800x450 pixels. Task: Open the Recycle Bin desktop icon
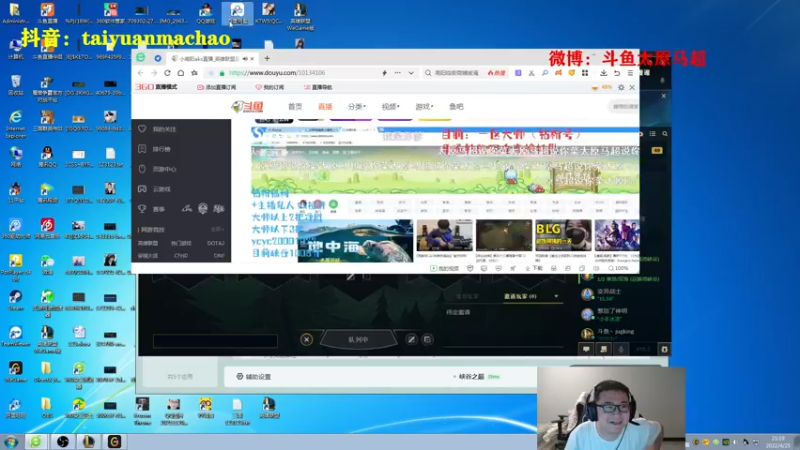tap(15, 85)
